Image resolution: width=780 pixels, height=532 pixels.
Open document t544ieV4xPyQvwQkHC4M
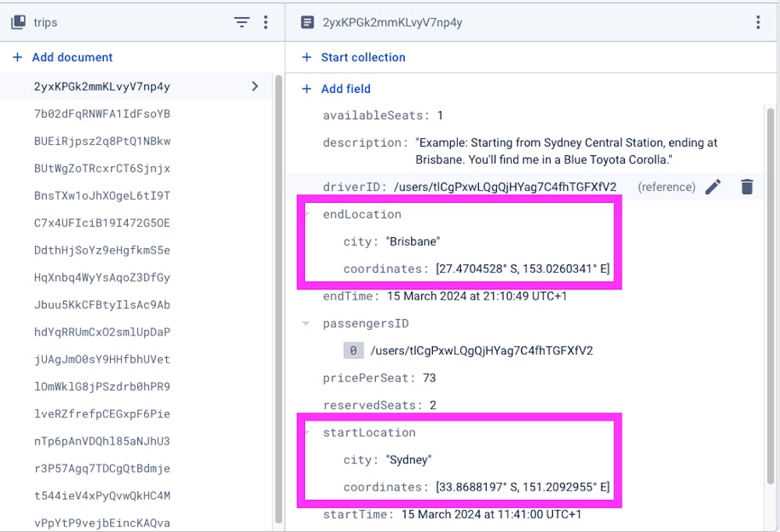[x=102, y=495]
